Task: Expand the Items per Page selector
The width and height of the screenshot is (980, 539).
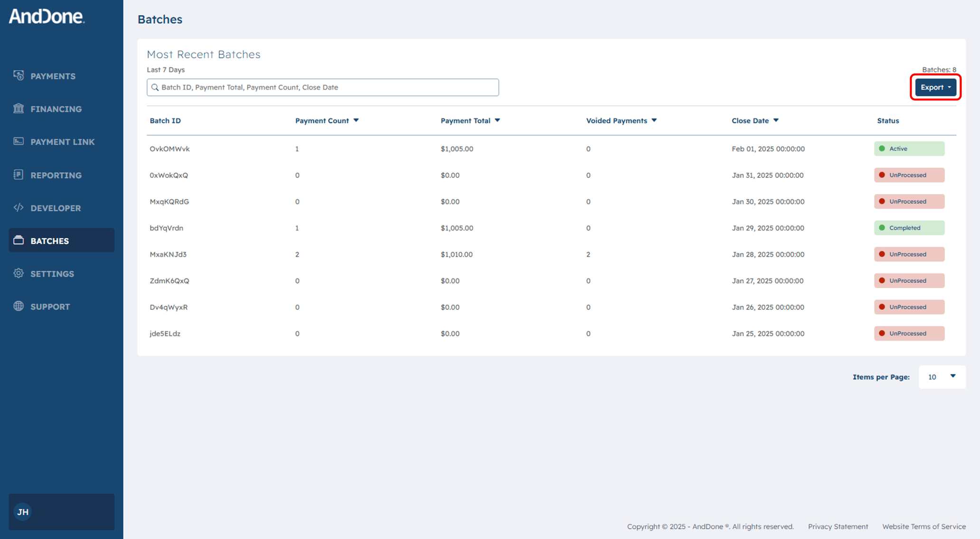Action: click(942, 377)
